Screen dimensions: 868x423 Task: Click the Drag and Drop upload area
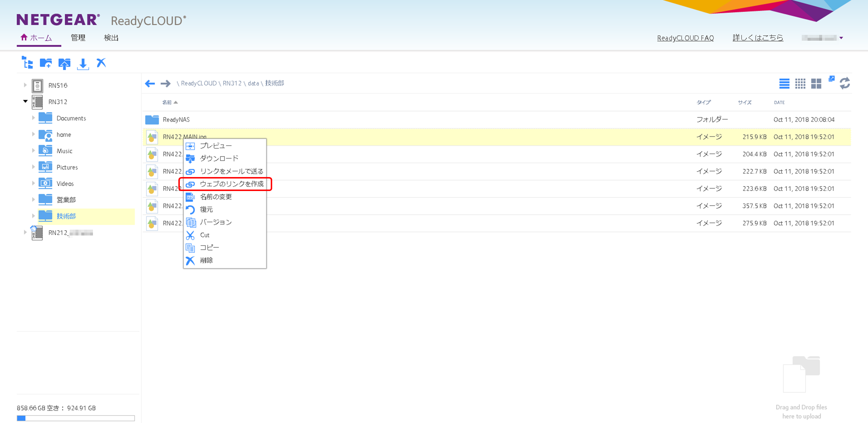tap(801, 388)
